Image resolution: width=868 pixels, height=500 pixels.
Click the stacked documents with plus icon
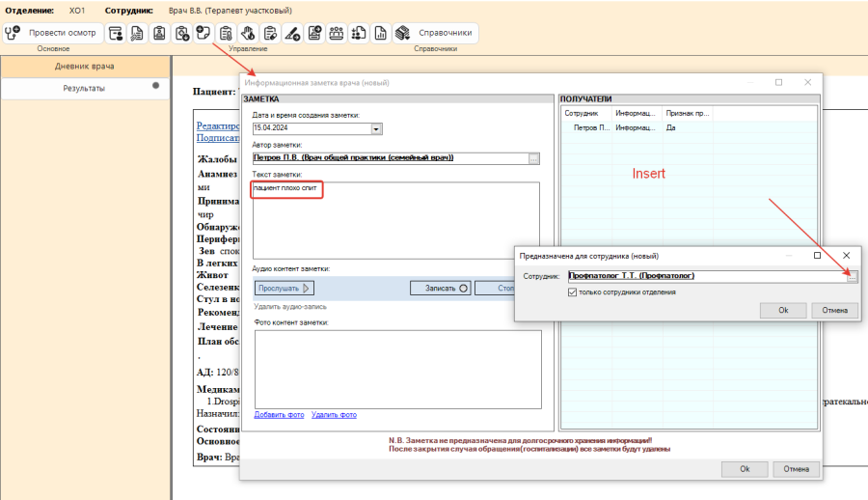pyautogui.click(x=314, y=33)
